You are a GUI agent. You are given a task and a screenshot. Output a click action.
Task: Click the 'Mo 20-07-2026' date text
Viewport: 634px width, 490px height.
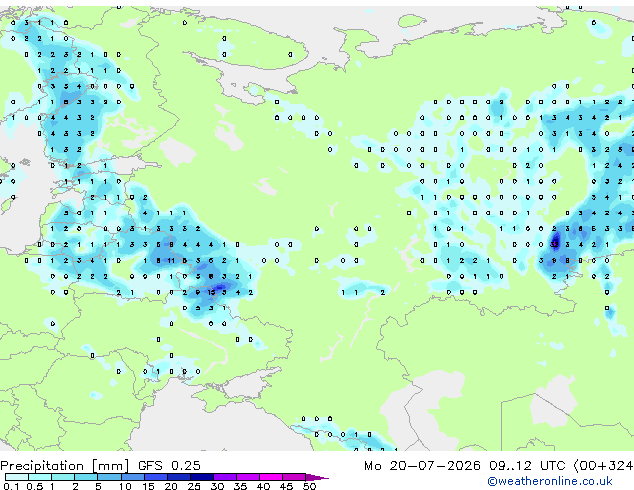click(422, 466)
